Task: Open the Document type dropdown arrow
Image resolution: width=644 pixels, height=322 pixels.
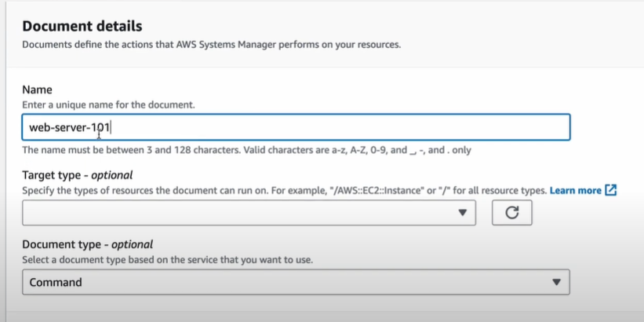Action: coord(556,282)
